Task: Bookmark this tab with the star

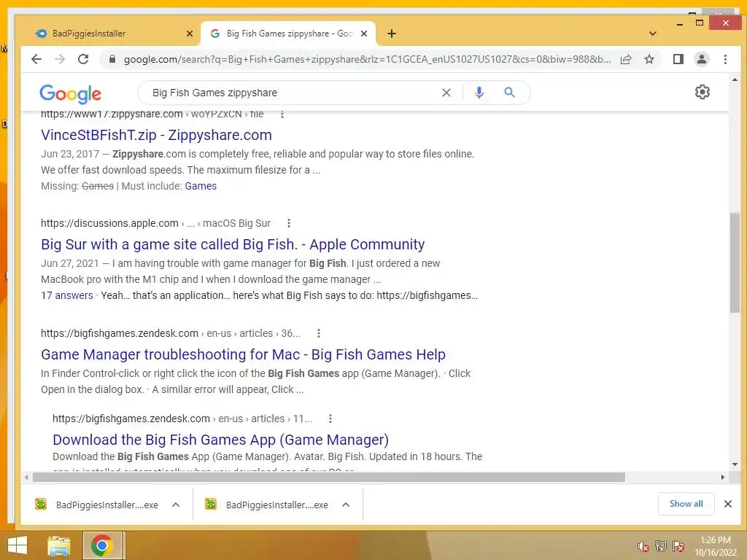Action: [649, 59]
